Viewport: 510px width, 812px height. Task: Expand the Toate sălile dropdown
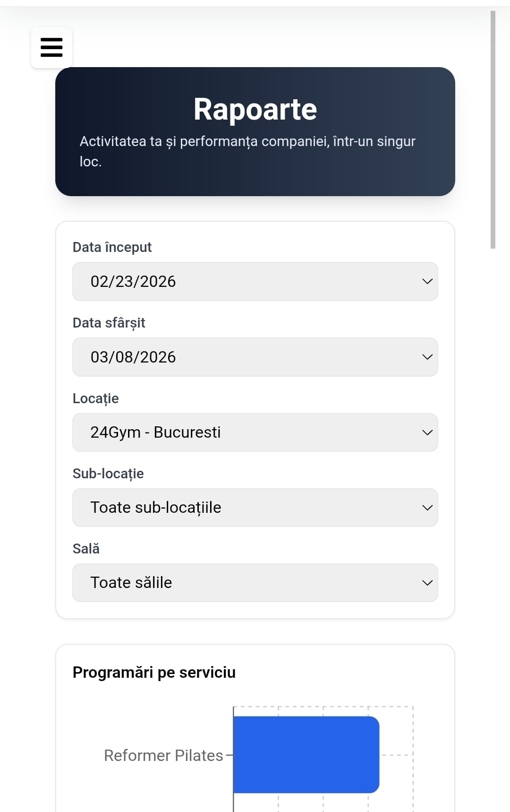coord(255,583)
